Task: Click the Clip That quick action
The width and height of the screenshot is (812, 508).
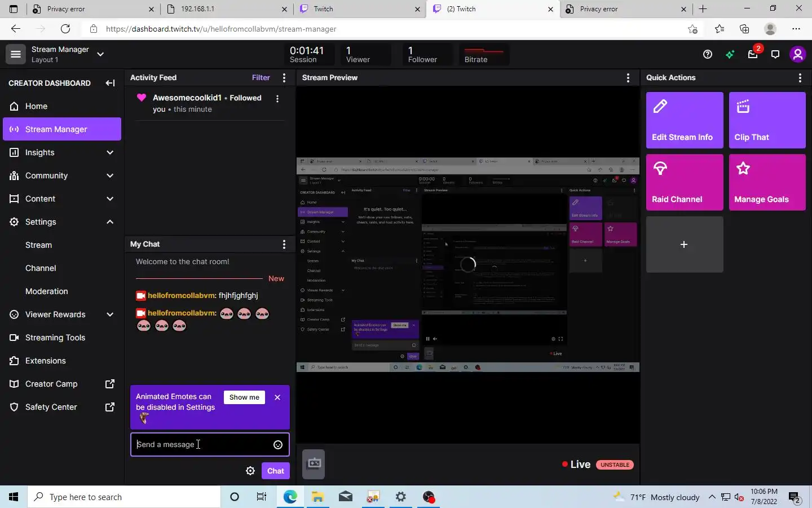Action: (x=767, y=120)
